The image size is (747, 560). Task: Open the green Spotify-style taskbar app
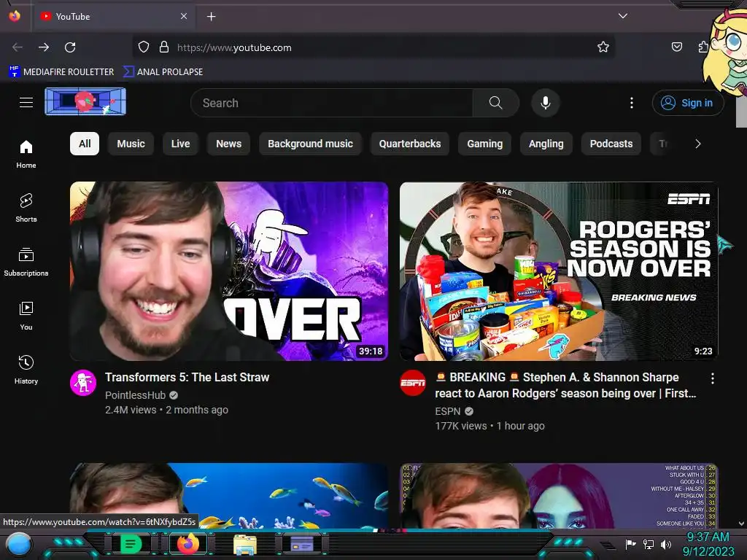tap(131, 544)
